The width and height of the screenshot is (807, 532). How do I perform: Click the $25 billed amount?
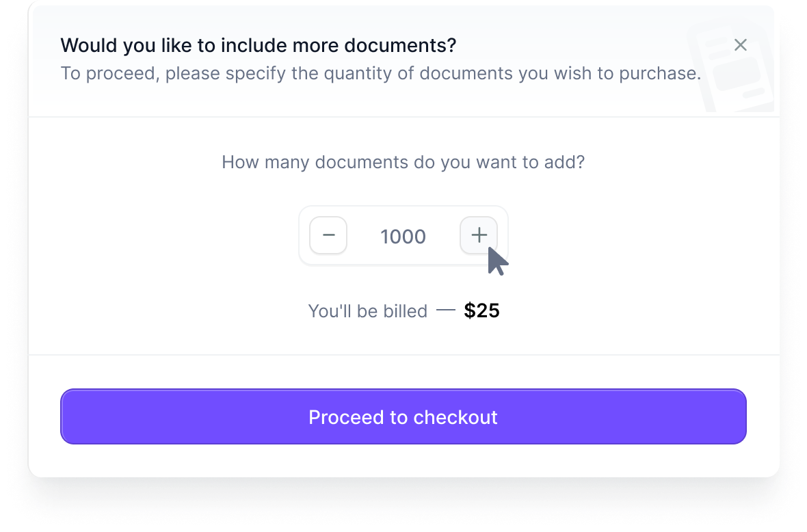tap(481, 310)
